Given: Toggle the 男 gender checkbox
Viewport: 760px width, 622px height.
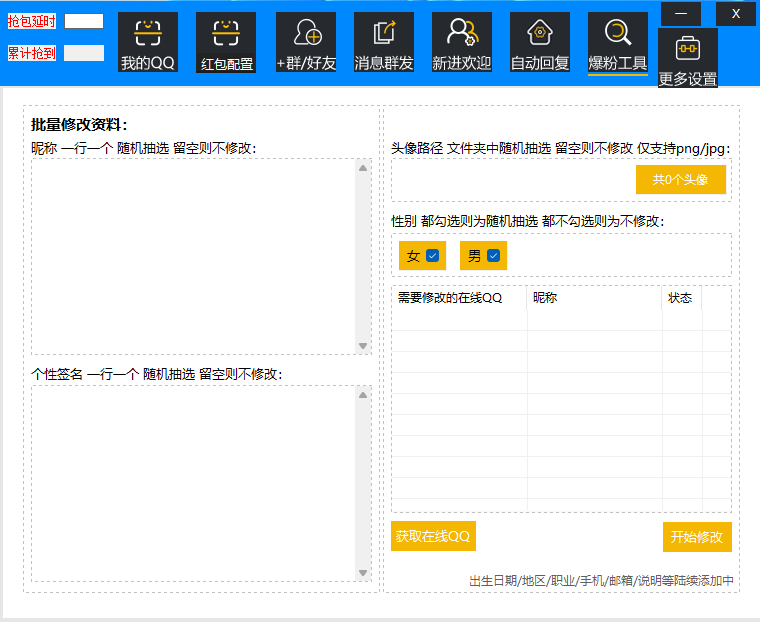Looking at the screenshot, I should coord(493,256).
